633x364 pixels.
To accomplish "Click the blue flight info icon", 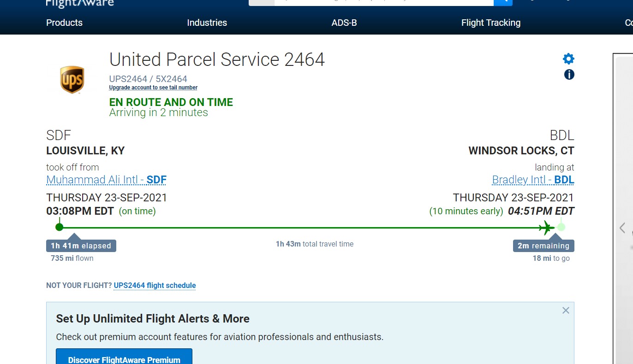I will pos(569,75).
